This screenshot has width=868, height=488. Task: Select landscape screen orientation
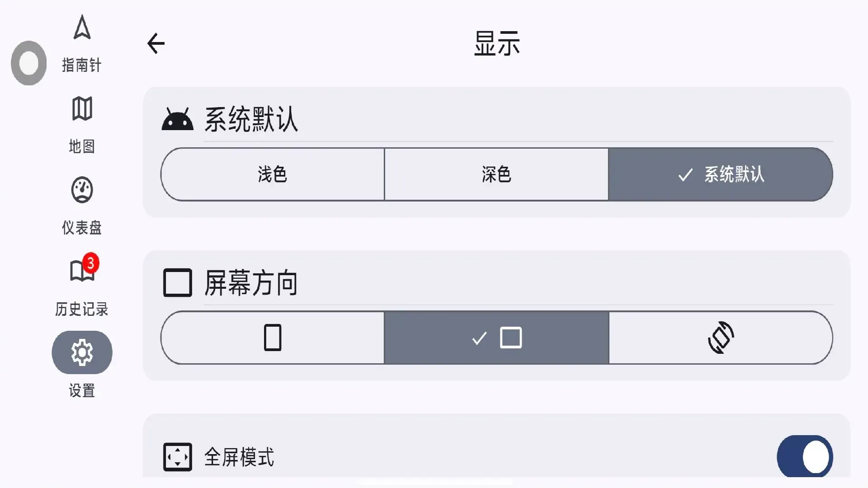pos(496,338)
